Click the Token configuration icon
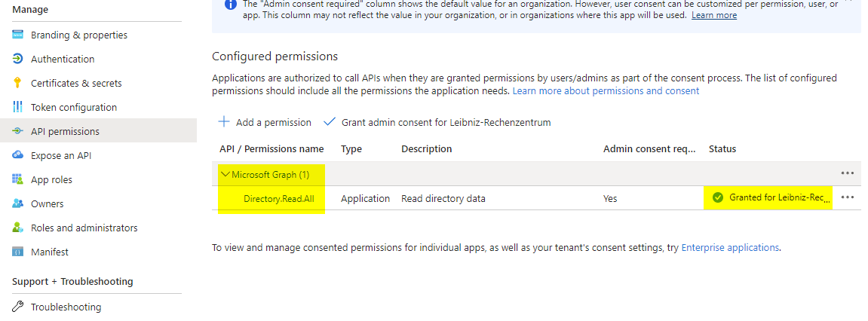This screenshot has height=321, width=868. [x=17, y=108]
